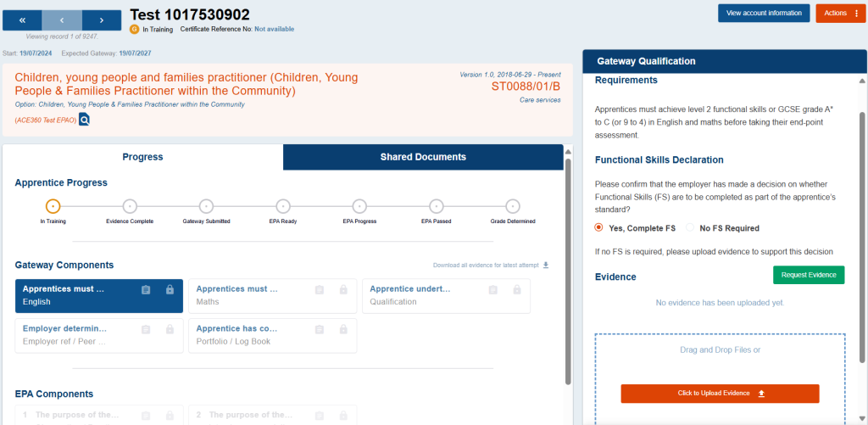Screen dimensions: 868x425
Task: Click the 'EPA Ready' step on progress tracker
Action: point(283,206)
